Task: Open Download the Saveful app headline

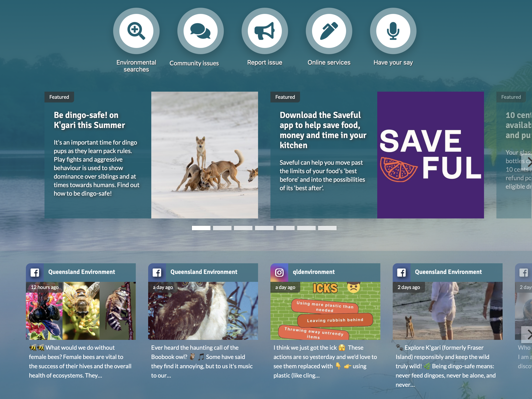Action: click(x=323, y=130)
